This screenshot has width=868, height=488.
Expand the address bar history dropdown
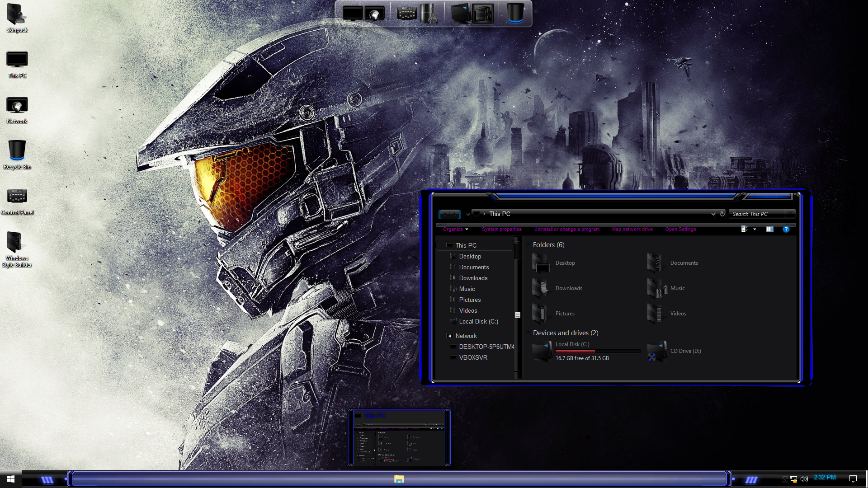click(x=713, y=214)
